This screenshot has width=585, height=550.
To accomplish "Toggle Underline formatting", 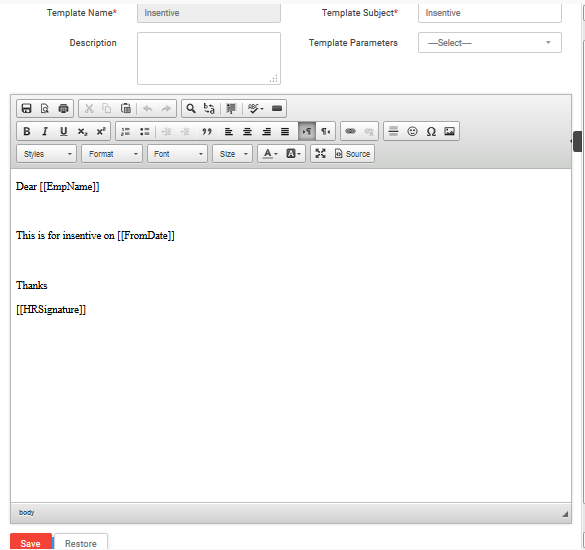I will click(64, 131).
